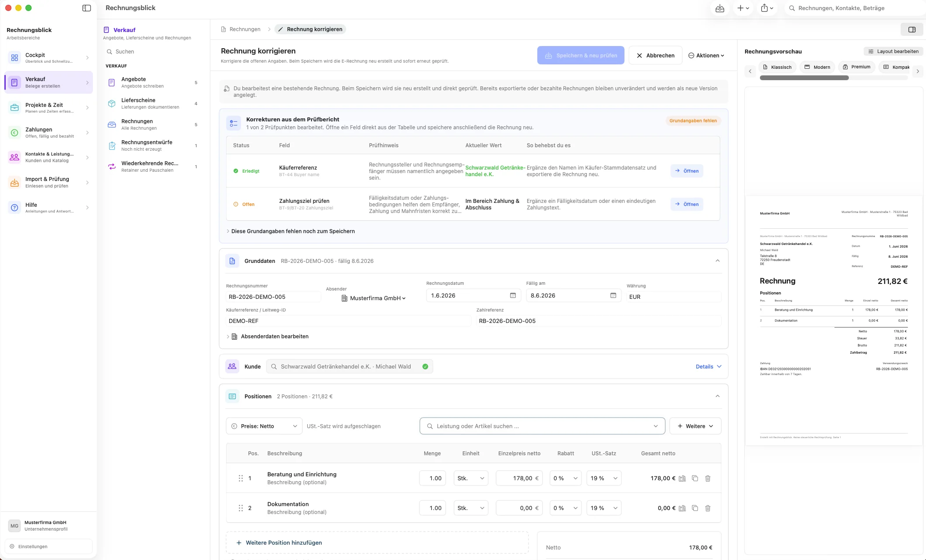Click Speichern & neu prüfen
The height and width of the screenshot is (560, 926).
coord(581,56)
